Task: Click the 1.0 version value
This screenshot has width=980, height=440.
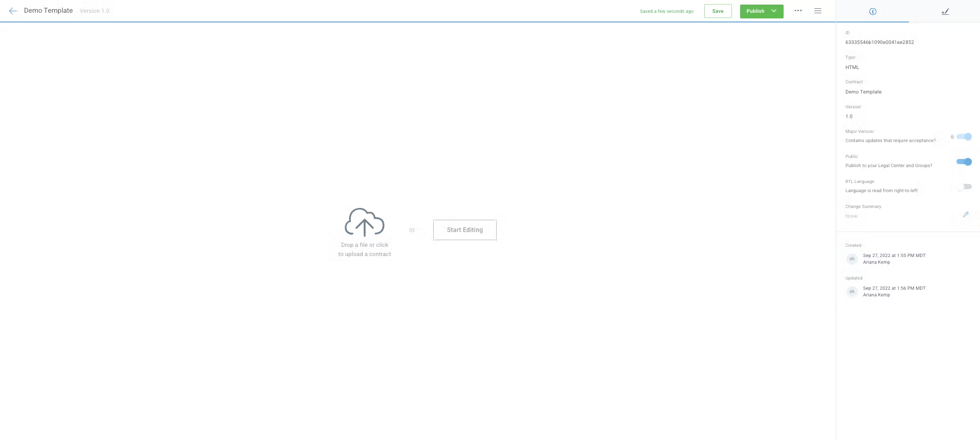Action: click(x=849, y=117)
